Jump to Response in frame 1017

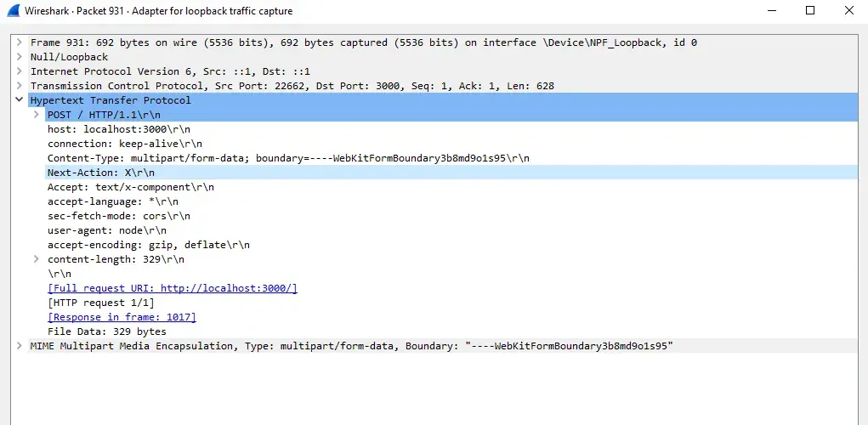pyautogui.click(x=122, y=317)
